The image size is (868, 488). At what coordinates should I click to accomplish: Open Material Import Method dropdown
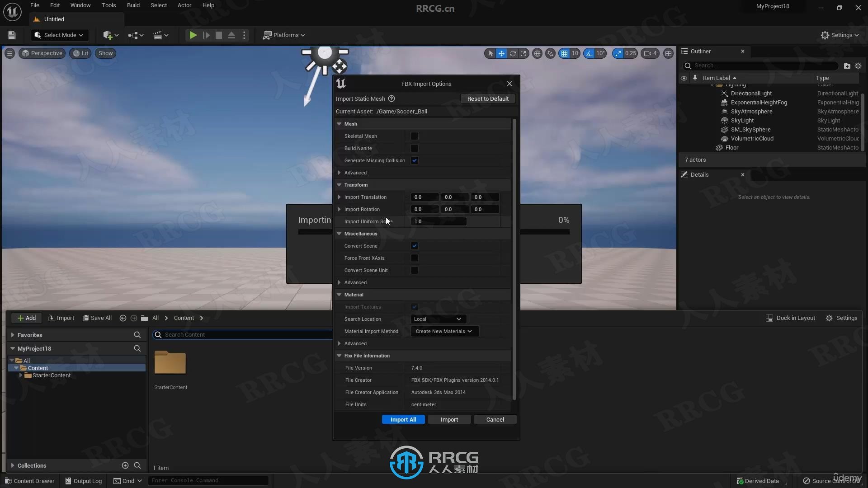click(444, 331)
